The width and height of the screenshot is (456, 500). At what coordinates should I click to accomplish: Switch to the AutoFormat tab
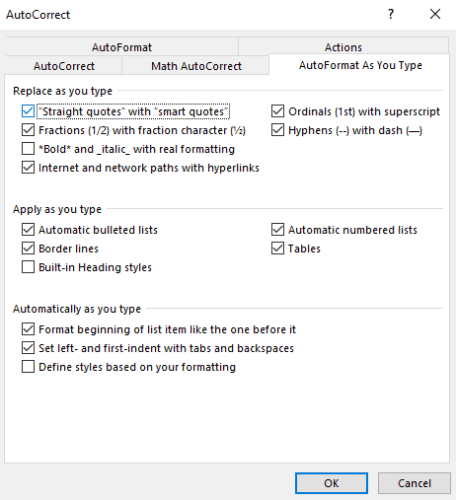click(x=122, y=47)
